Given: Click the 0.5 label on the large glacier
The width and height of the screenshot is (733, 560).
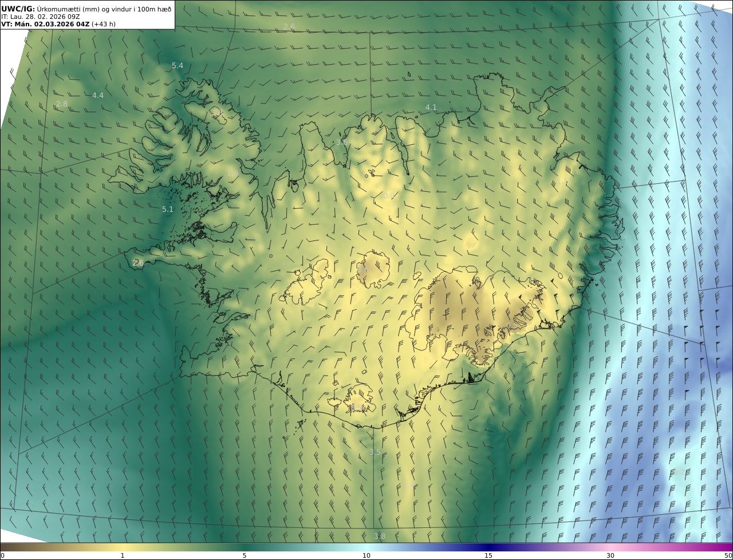Looking at the screenshot, I should click(513, 326).
